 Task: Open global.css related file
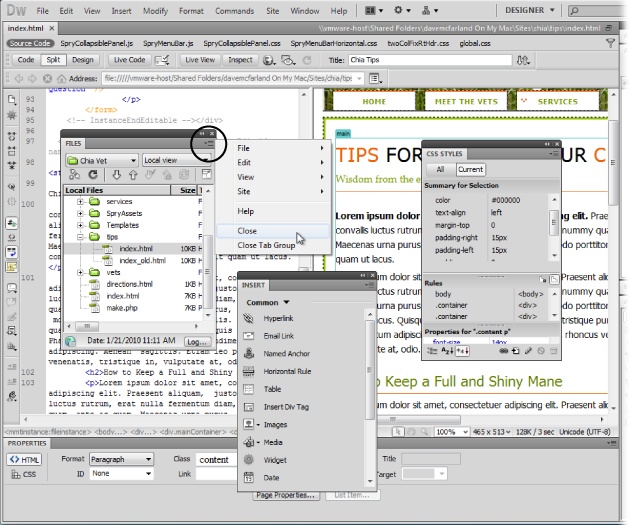(x=475, y=43)
